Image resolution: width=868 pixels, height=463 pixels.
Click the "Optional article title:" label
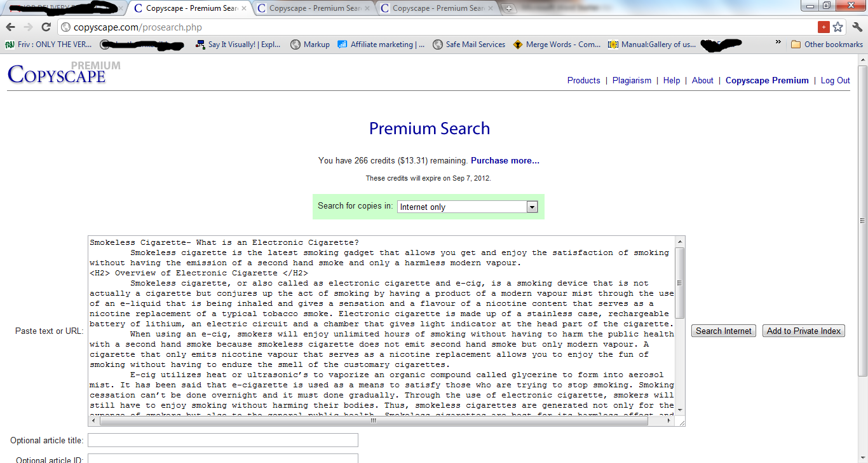click(x=47, y=441)
